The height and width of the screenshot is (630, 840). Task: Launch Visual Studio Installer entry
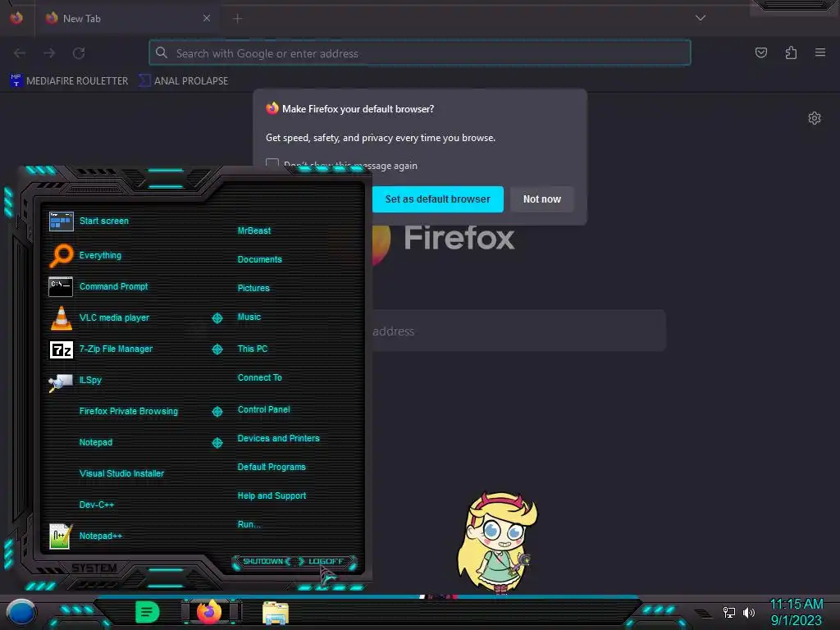click(x=121, y=473)
